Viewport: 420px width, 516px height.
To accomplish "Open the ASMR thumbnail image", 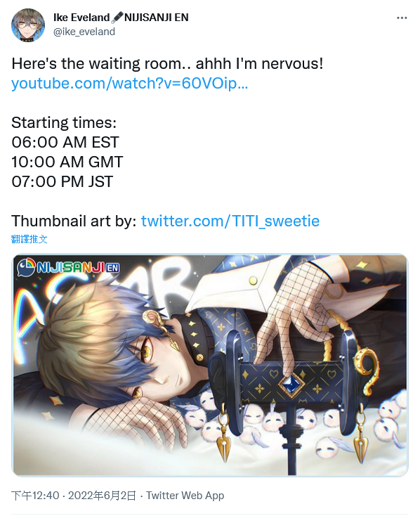I will tap(210, 365).
